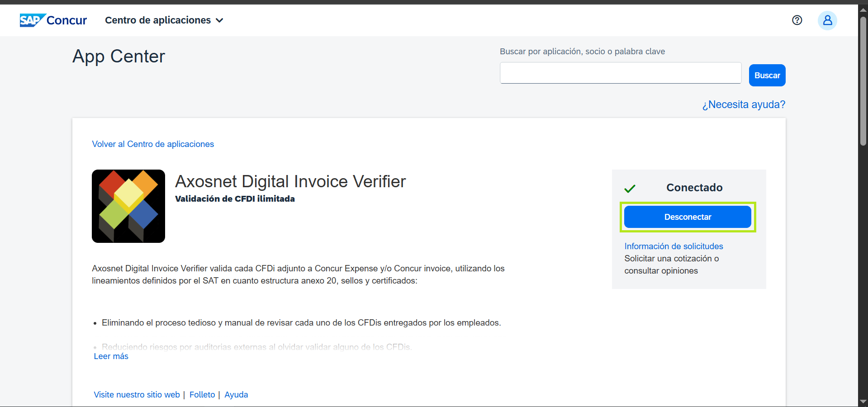
Task: Open the Folleto link
Action: (x=202, y=395)
